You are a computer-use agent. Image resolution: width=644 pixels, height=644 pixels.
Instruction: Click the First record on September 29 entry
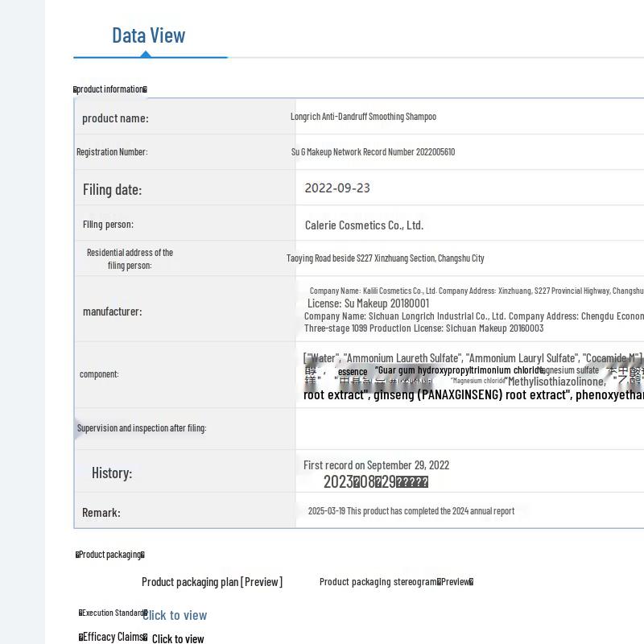pos(376,465)
